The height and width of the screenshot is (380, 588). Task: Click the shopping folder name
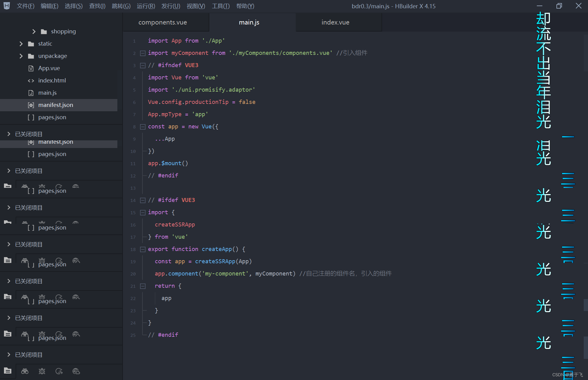tap(63, 32)
